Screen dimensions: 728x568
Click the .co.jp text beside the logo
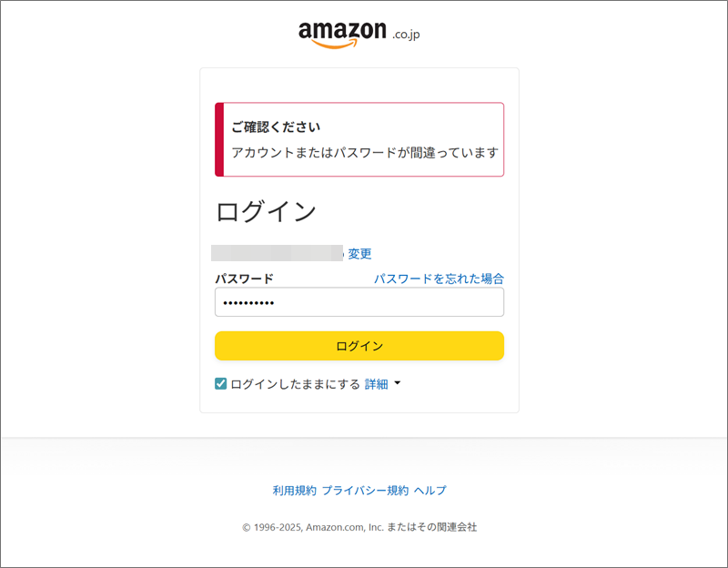pyautogui.click(x=406, y=35)
